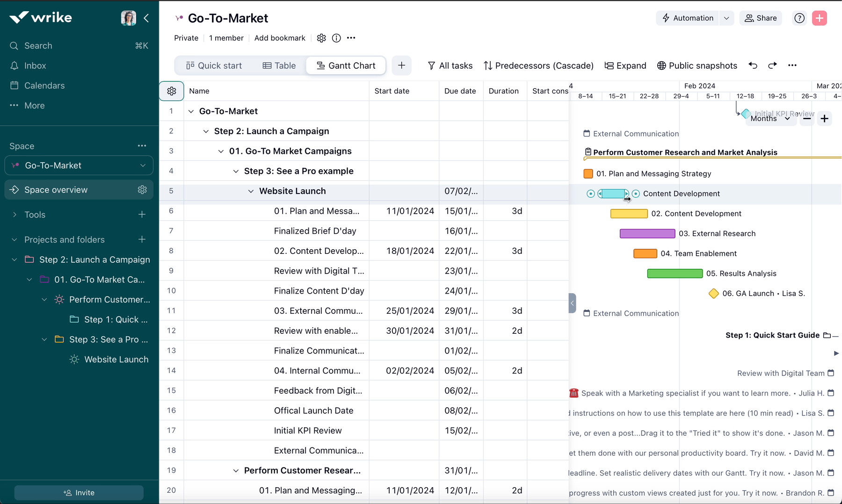
Task: Click the undo arrow in the Gantt toolbar
Action: pos(753,65)
